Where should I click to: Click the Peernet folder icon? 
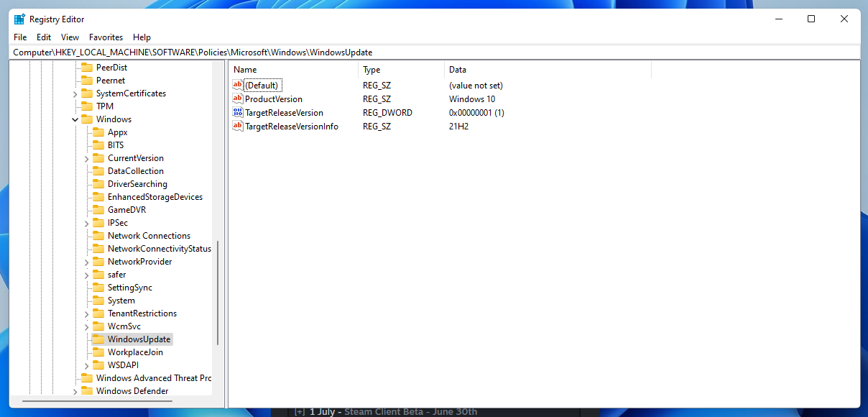pyautogui.click(x=87, y=81)
